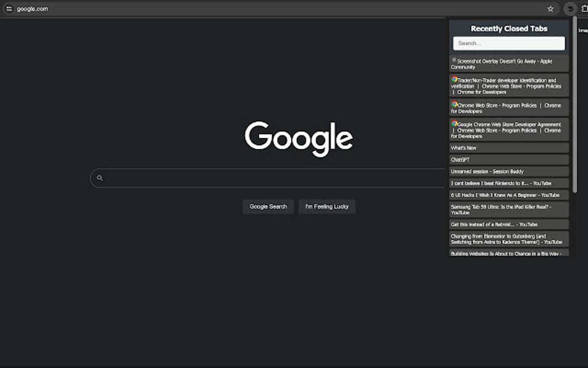Reopen the ChatGPT tab entry

click(x=509, y=159)
